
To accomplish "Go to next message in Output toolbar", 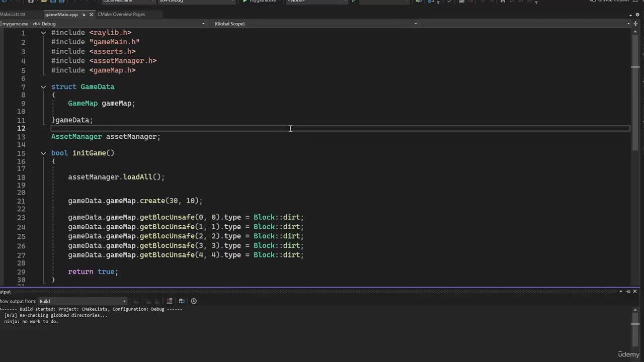I will coord(158,301).
